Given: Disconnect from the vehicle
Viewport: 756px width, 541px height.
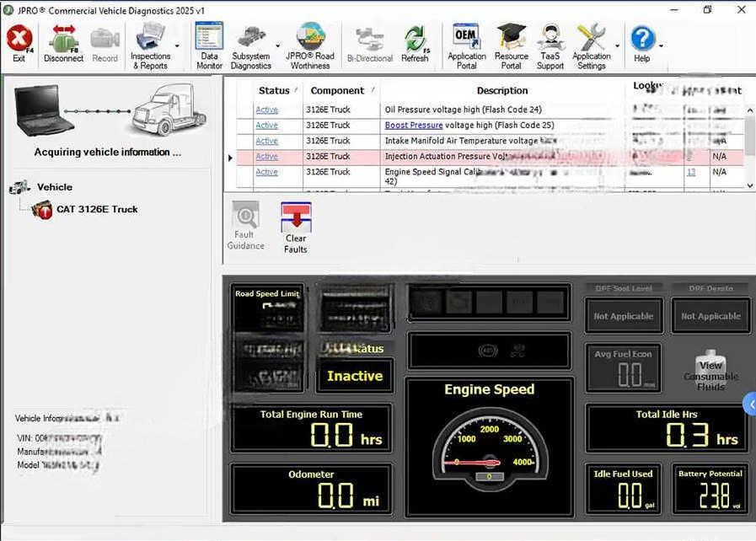Looking at the screenshot, I should pyautogui.click(x=63, y=44).
